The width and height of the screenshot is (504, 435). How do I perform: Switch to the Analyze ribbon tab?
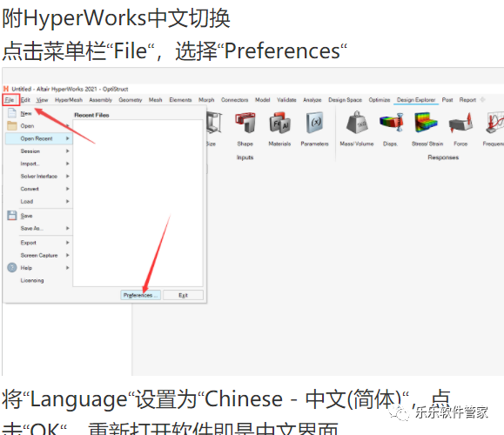[x=312, y=100]
